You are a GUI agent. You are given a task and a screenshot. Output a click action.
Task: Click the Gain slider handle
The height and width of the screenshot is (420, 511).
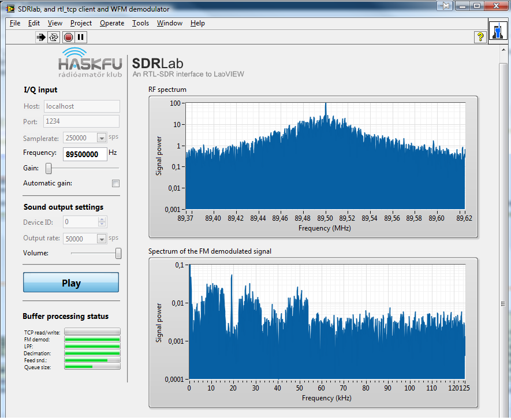pyautogui.click(x=49, y=168)
